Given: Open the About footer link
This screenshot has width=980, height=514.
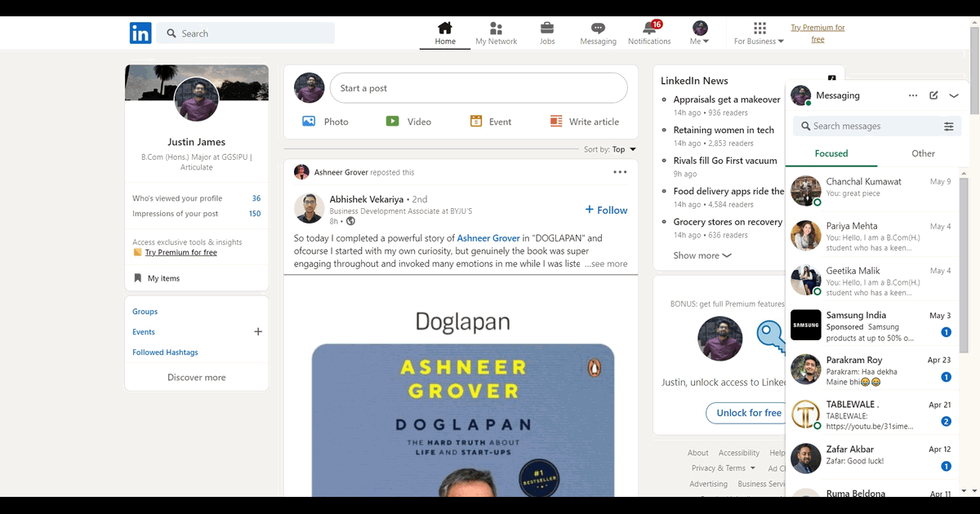Looking at the screenshot, I should (x=698, y=453).
